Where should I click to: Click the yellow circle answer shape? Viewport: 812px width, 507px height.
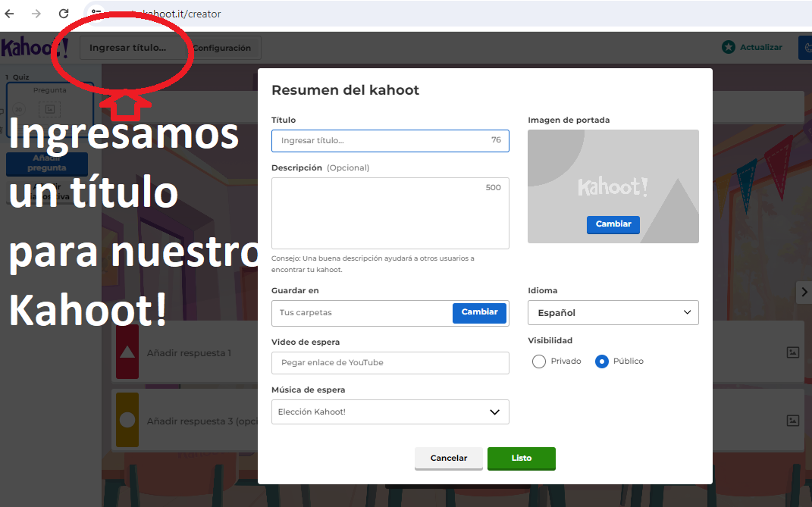(127, 420)
